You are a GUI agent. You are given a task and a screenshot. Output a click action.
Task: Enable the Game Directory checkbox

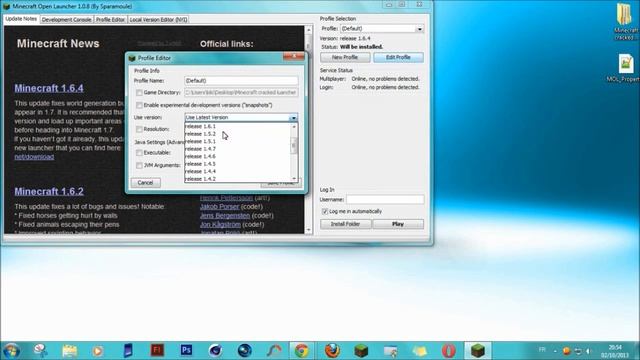click(x=139, y=93)
